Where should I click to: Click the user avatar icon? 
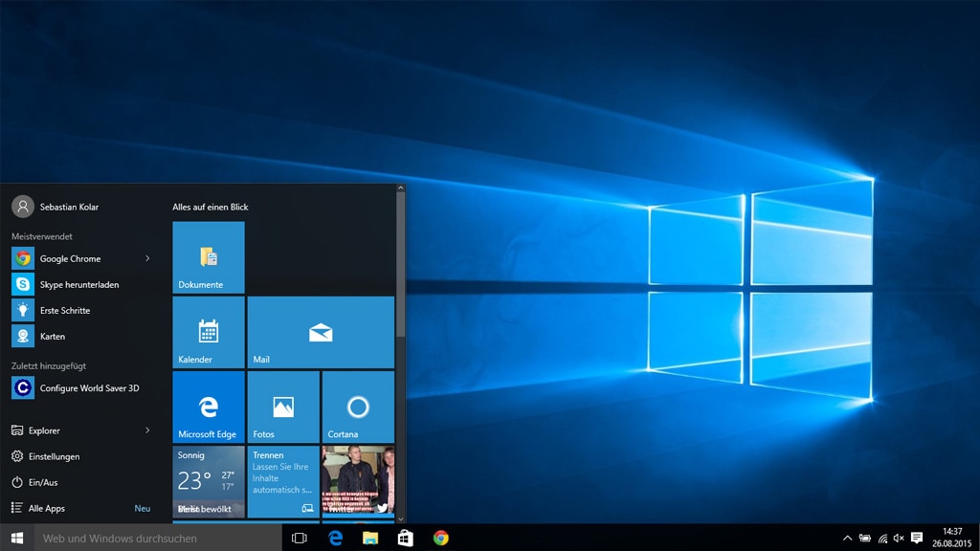coord(23,207)
